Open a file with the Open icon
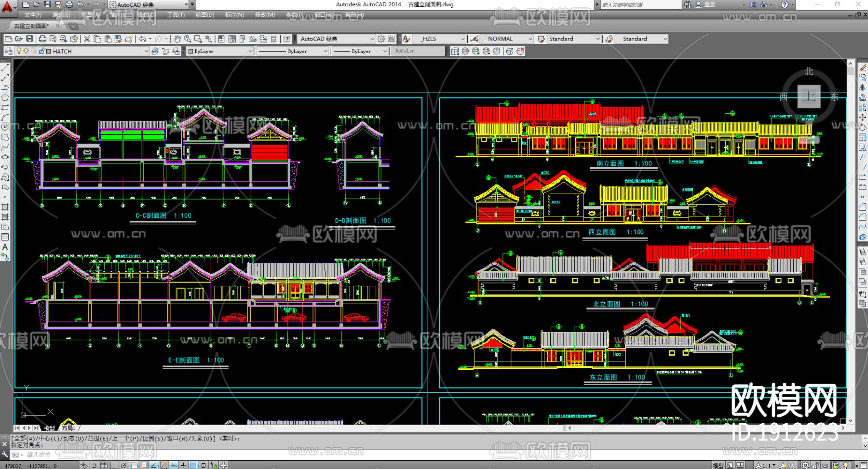The width and height of the screenshot is (868, 469). pyautogui.click(x=19, y=39)
